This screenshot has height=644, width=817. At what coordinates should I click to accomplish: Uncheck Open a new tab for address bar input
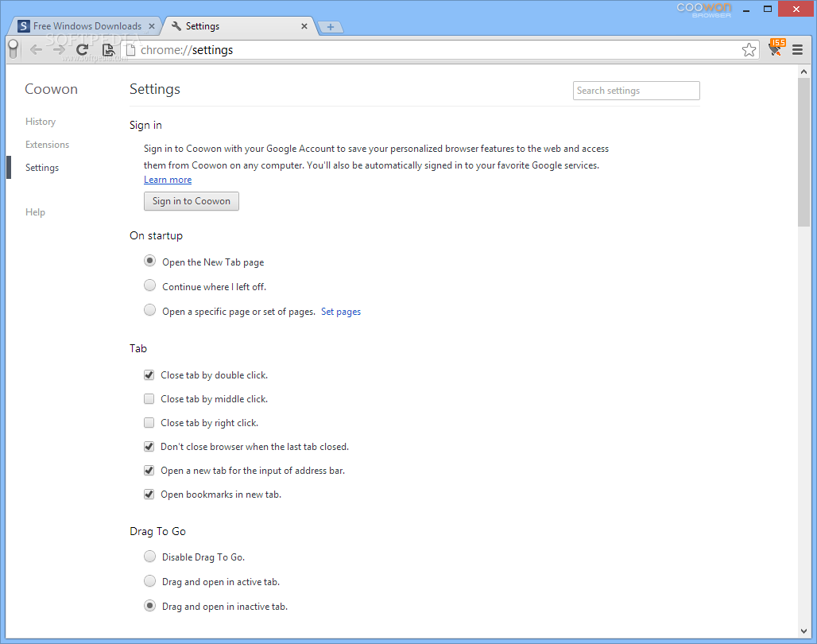click(149, 471)
